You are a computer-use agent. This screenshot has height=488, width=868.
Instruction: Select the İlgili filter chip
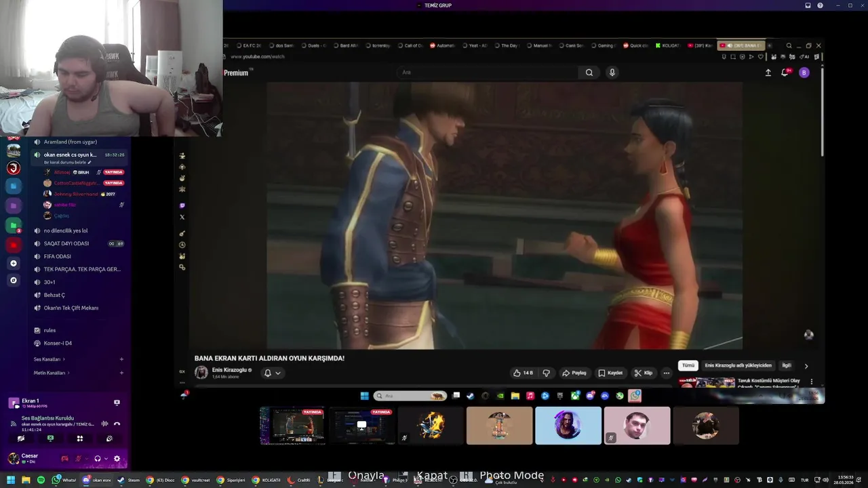pyautogui.click(x=787, y=365)
